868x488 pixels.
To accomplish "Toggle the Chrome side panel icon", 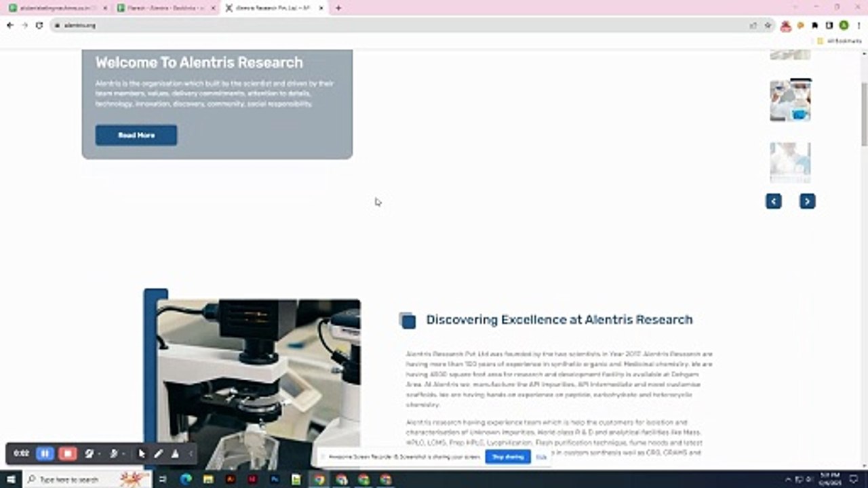I will (829, 25).
